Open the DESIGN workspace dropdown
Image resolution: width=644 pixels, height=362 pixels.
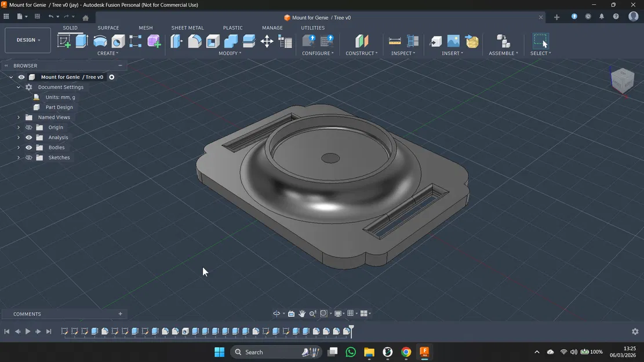pyautogui.click(x=28, y=40)
